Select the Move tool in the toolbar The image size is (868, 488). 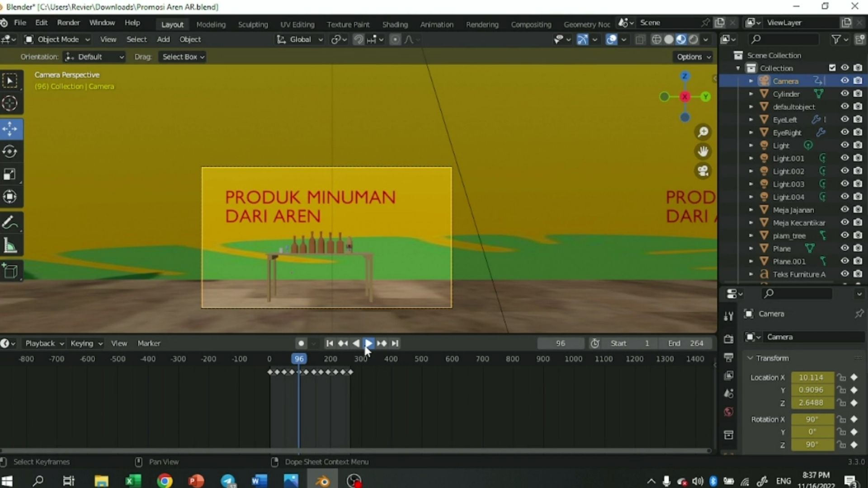click(9, 129)
